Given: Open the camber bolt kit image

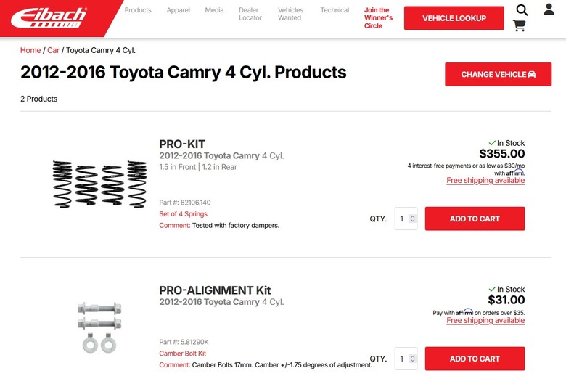Looking at the screenshot, I should 99,327.
